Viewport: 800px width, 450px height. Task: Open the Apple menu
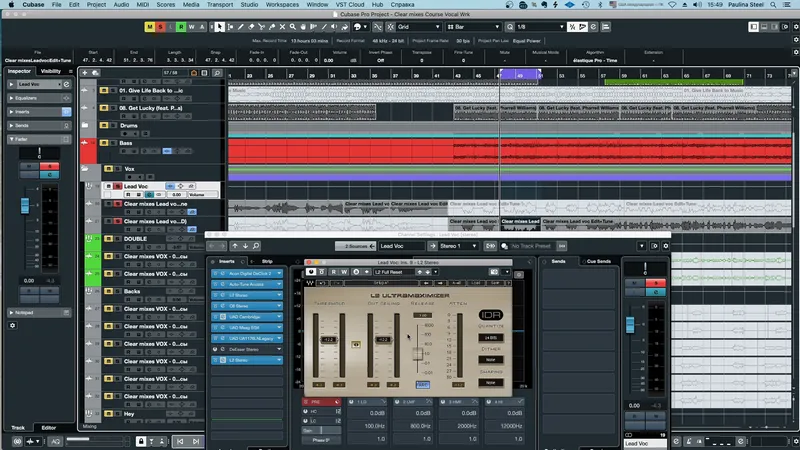pyautogui.click(x=11, y=5)
